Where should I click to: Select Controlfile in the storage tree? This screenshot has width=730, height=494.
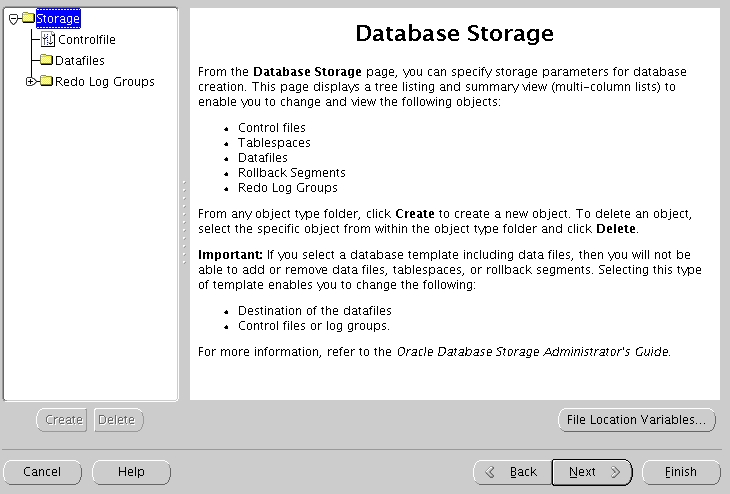pyautogui.click(x=87, y=40)
